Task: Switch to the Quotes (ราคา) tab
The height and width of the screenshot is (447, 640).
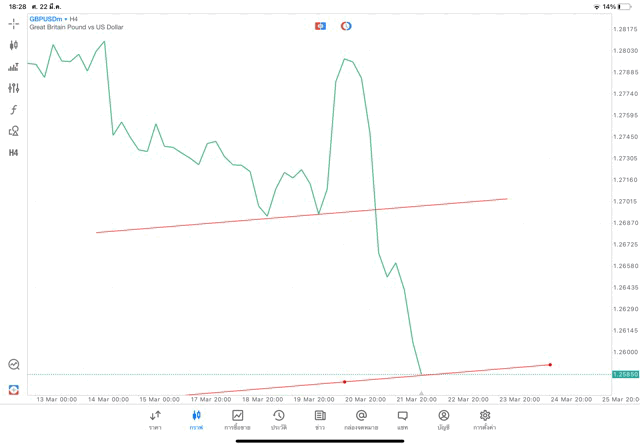Action: 155,419
